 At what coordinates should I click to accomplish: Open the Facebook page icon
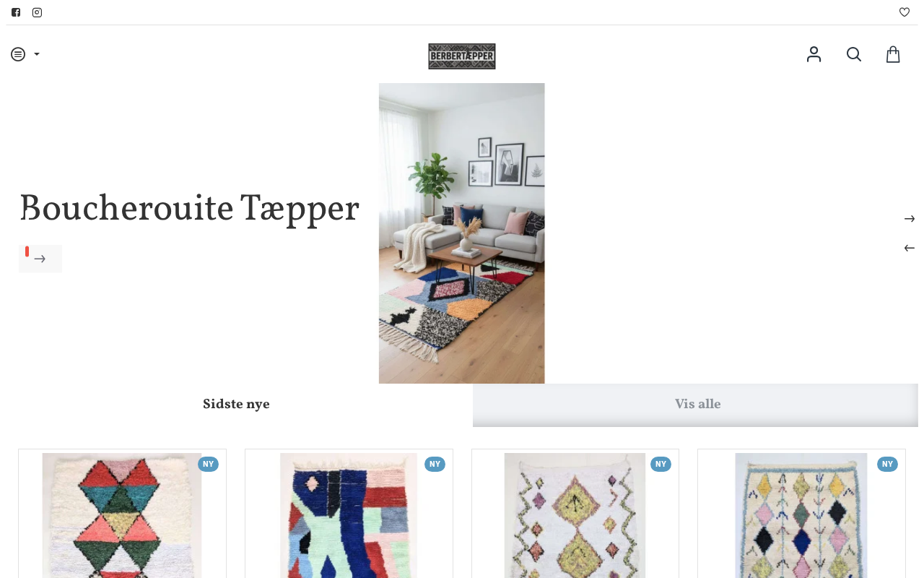point(16,12)
